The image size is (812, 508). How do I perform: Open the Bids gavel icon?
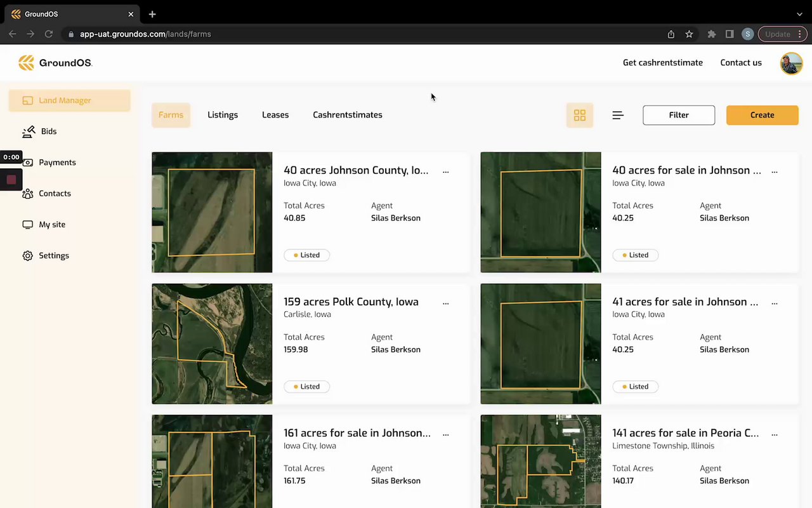coord(28,131)
